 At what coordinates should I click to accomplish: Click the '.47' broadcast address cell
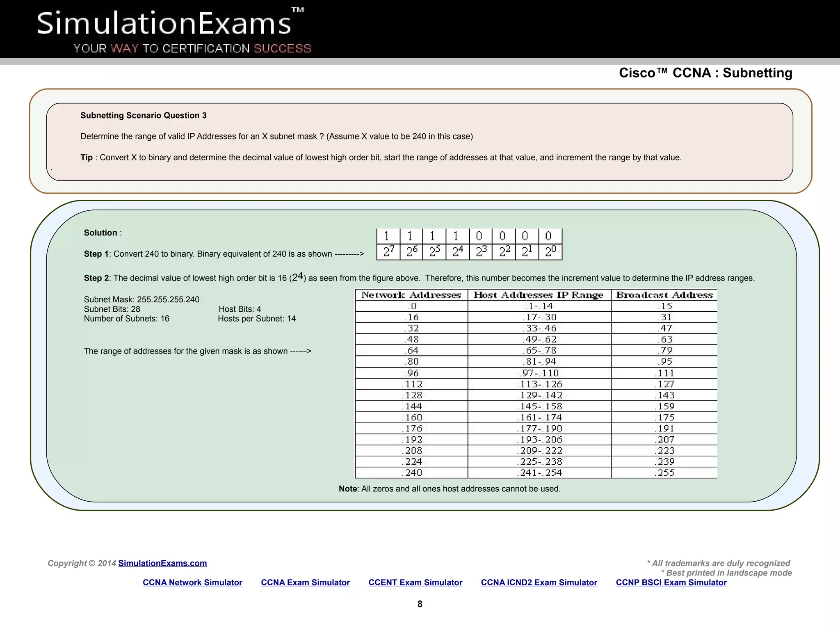coord(664,328)
